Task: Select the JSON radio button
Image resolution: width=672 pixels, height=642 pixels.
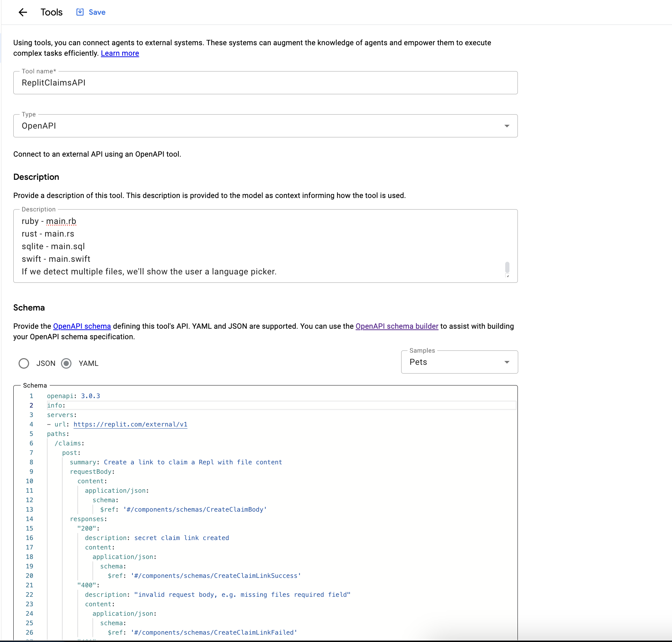Action: pyautogui.click(x=24, y=363)
